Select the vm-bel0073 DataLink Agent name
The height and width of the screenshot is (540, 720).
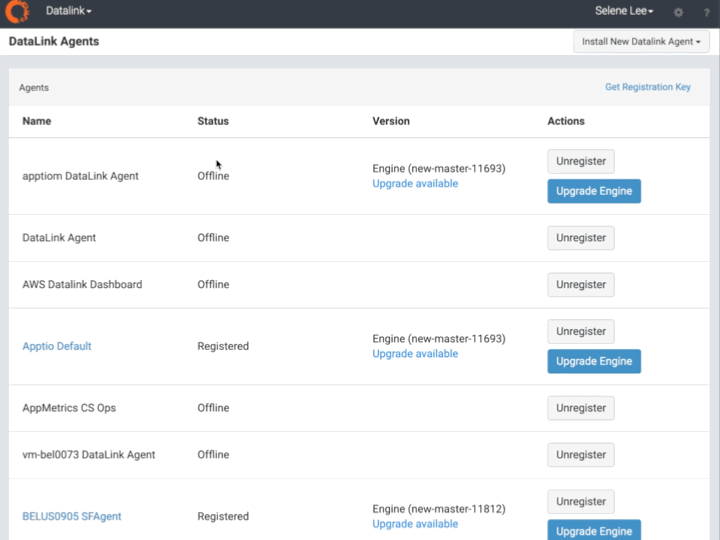89,455
